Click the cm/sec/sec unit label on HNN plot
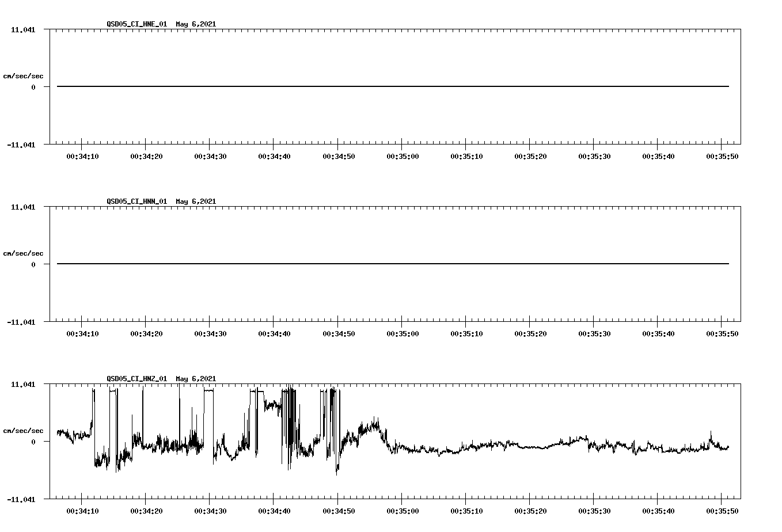Viewport: 782px width, 532px height. coord(23,253)
